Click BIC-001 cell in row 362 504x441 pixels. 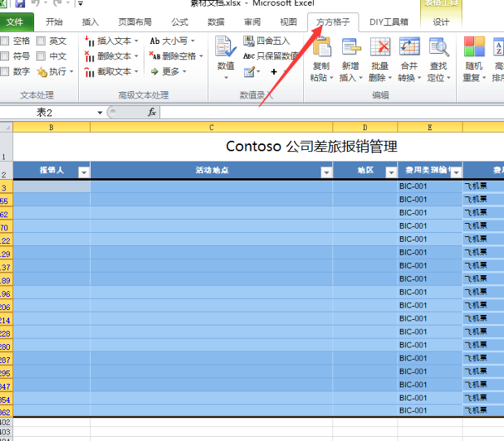click(430, 410)
